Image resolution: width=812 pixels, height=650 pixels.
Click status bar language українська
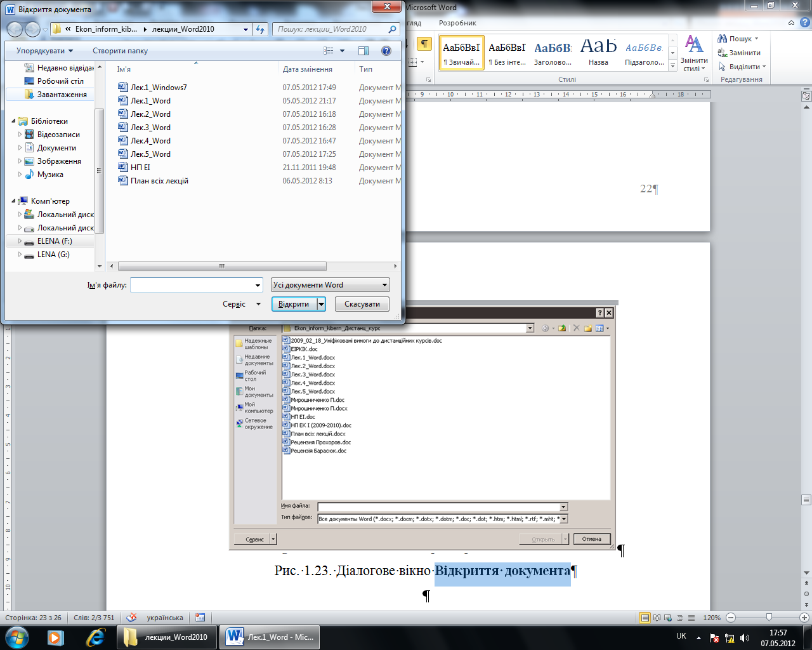pos(165,618)
